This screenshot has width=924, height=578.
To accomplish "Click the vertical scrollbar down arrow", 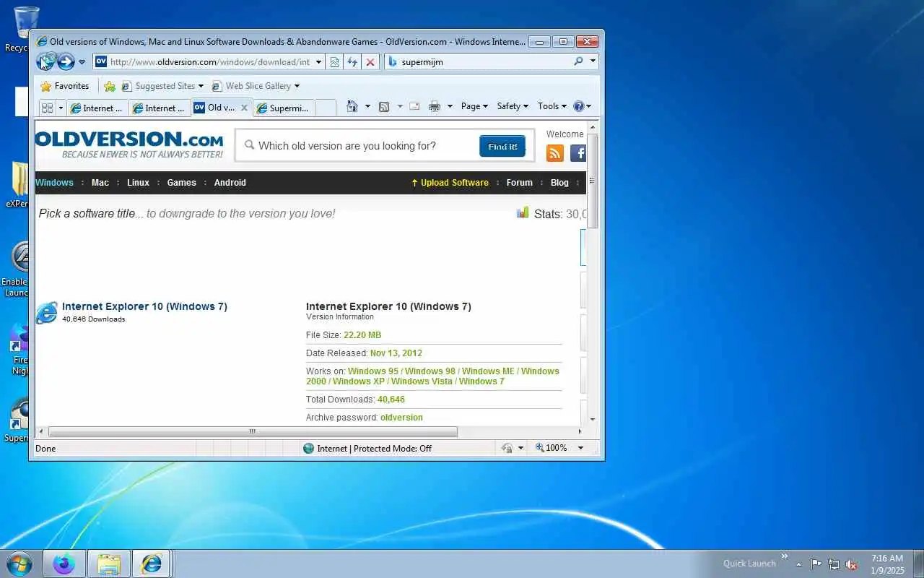I will coord(593,419).
